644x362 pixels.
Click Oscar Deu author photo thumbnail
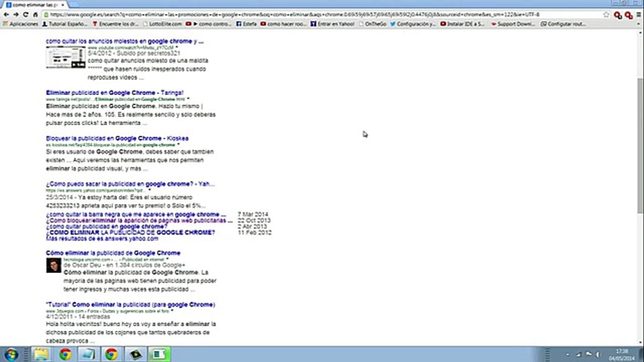click(53, 265)
